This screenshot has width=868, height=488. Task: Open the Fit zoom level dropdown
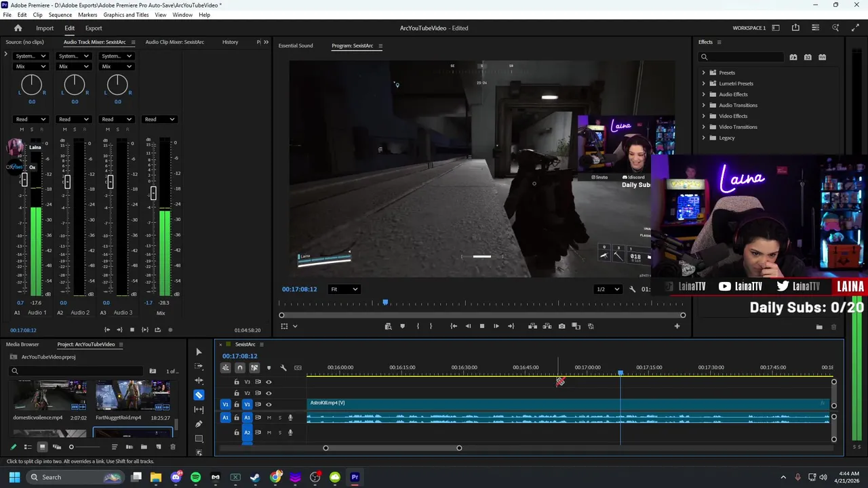tap(344, 289)
